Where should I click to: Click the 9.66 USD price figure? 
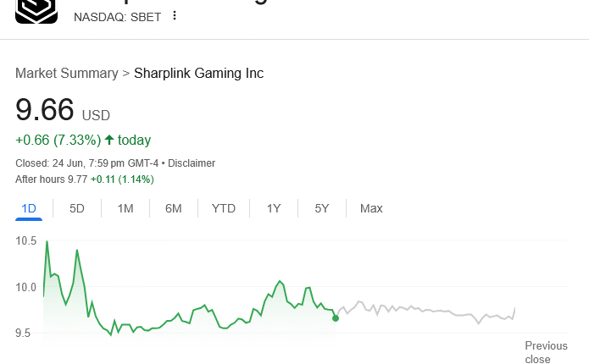coord(46,110)
